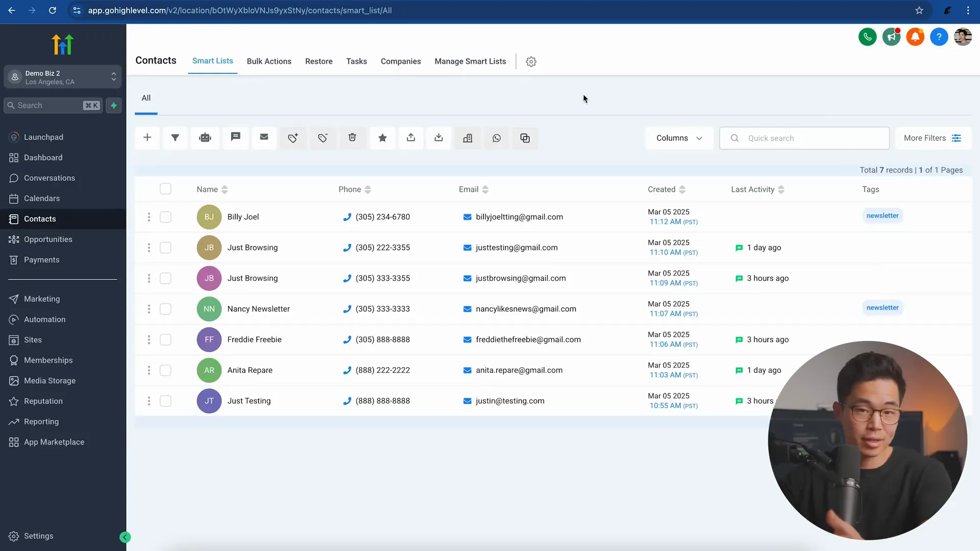980x551 pixels.
Task: Sort by Phone column arrows
Action: click(x=367, y=190)
